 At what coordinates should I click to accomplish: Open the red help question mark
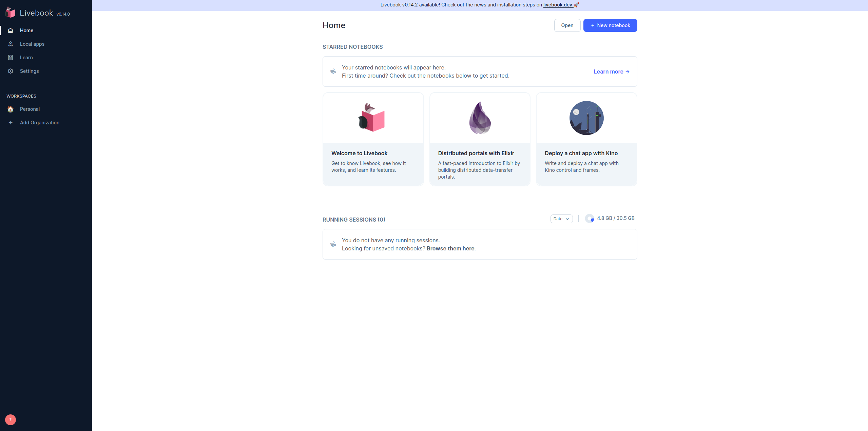pos(11,420)
